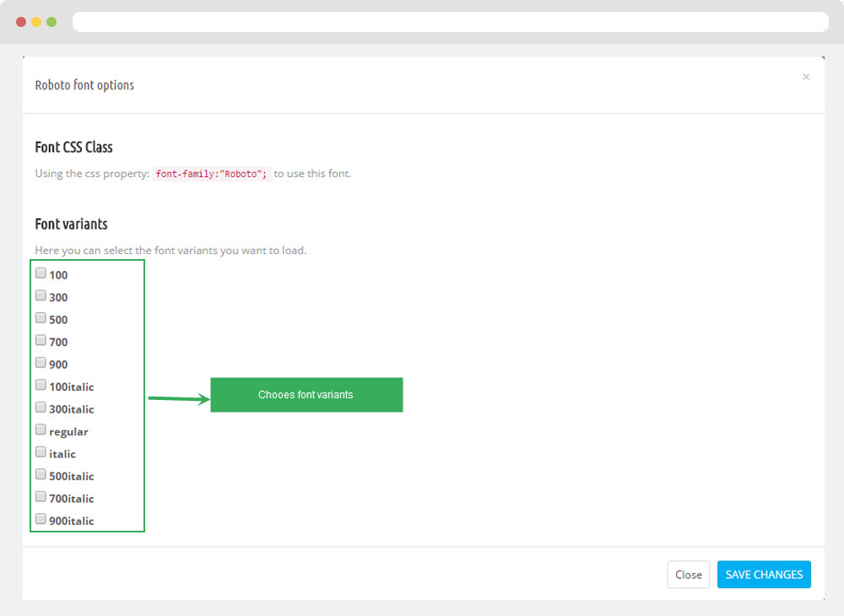Click the Roboto font options title

click(x=84, y=85)
